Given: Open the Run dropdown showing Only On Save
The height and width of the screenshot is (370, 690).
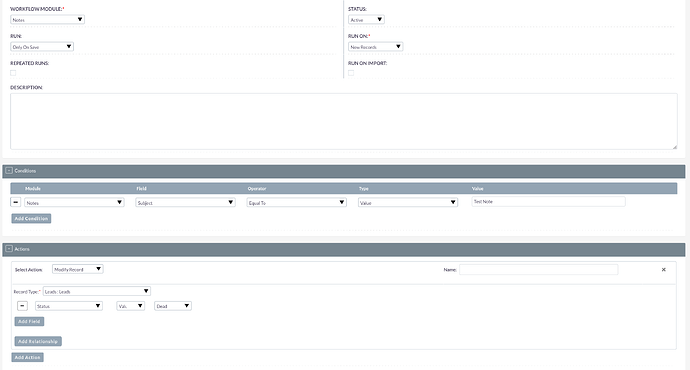Looking at the screenshot, I should pyautogui.click(x=42, y=47).
